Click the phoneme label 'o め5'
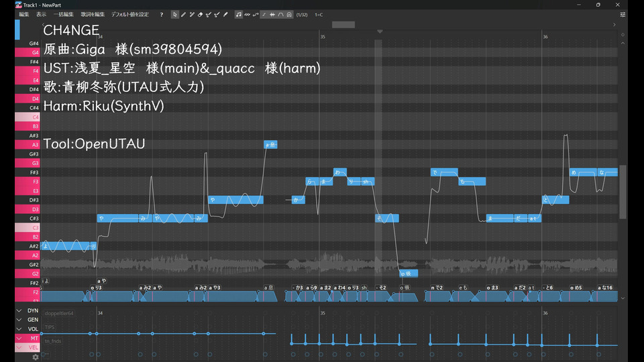 576,288
